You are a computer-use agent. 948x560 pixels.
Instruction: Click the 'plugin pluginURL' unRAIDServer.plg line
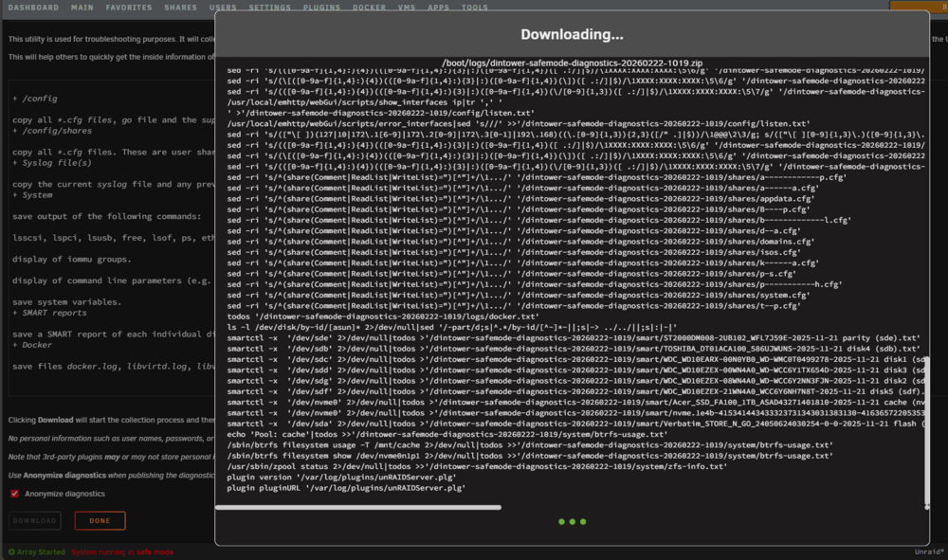[x=346, y=487]
